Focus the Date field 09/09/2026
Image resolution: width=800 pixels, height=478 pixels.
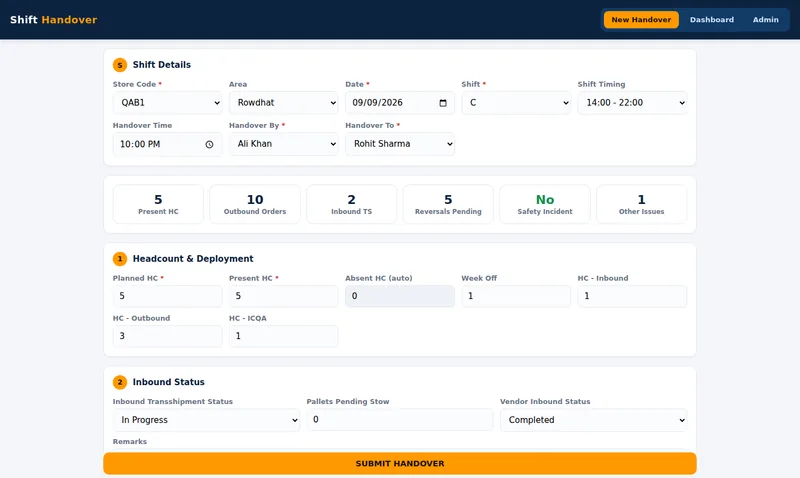tap(399, 103)
